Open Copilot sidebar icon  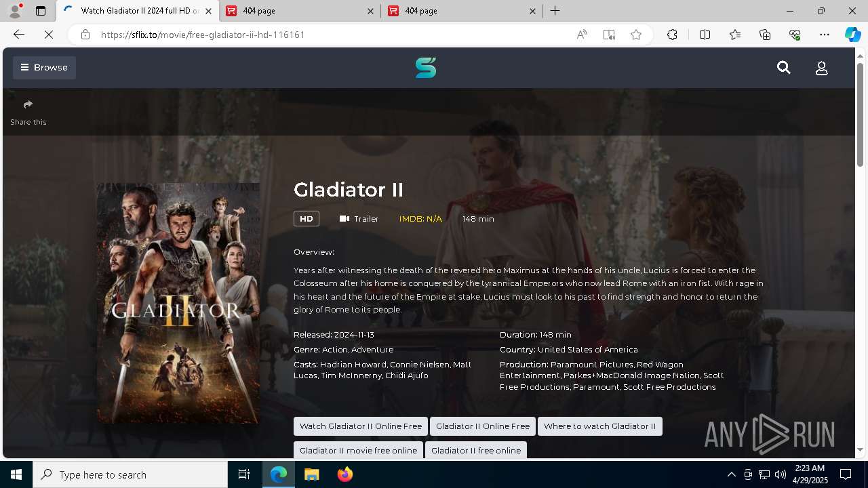pos(852,35)
